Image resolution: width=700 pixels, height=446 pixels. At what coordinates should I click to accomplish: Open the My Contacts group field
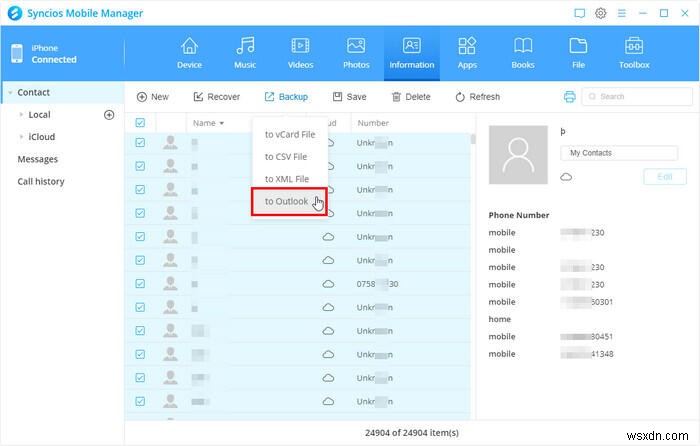[x=619, y=153]
